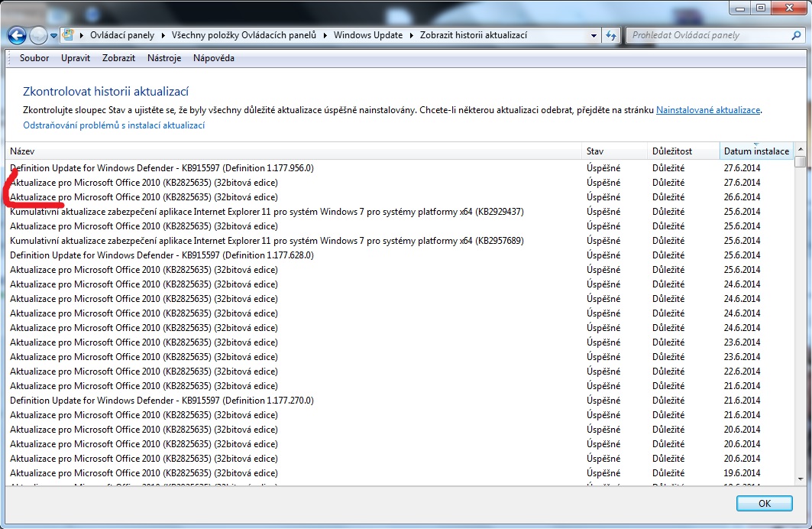Open the Nástroje menu
Screen dimensions: 812x529
(x=164, y=58)
